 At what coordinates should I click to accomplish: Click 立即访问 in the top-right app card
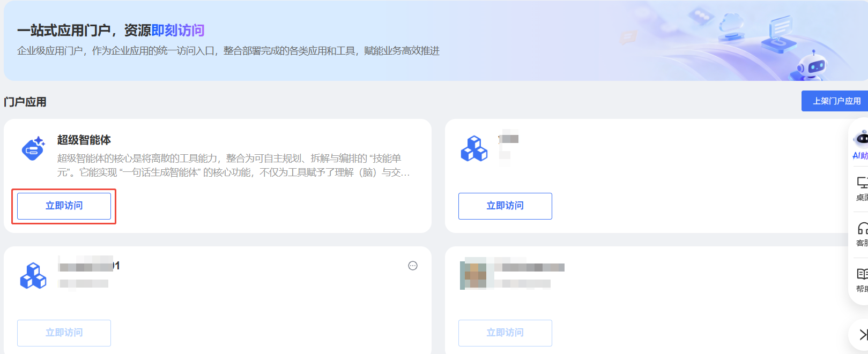505,206
